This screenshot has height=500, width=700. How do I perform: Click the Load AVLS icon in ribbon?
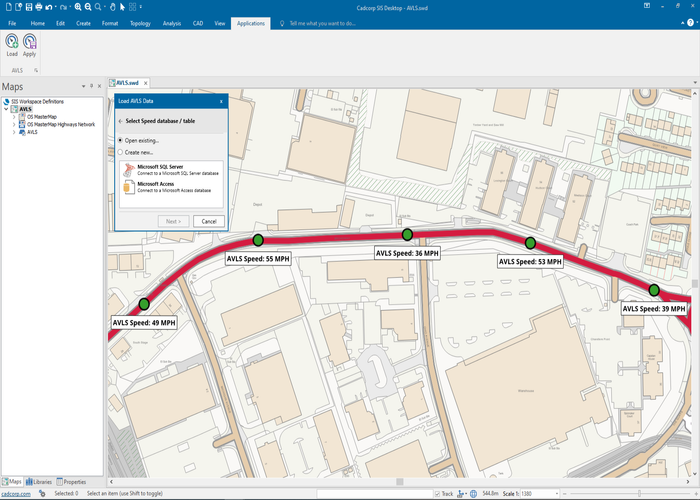(12, 42)
